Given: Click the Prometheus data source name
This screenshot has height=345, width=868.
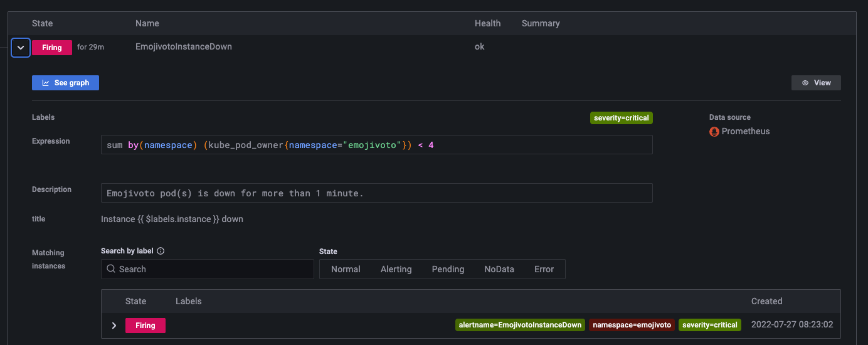Looking at the screenshot, I should (x=746, y=132).
